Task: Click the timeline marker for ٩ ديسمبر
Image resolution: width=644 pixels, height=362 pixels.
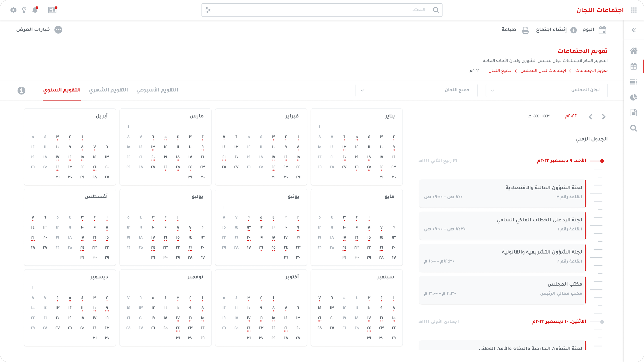Action: coord(602,161)
